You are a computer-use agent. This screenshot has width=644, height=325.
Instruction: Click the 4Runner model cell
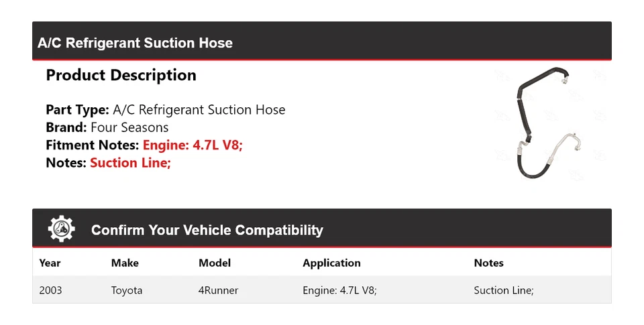[218, 290]
